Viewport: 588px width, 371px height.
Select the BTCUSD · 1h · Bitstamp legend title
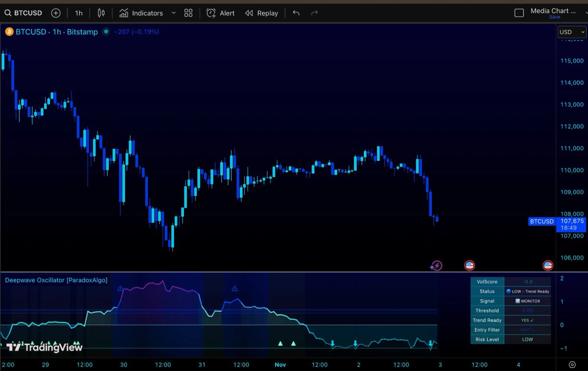click(56, 32)
